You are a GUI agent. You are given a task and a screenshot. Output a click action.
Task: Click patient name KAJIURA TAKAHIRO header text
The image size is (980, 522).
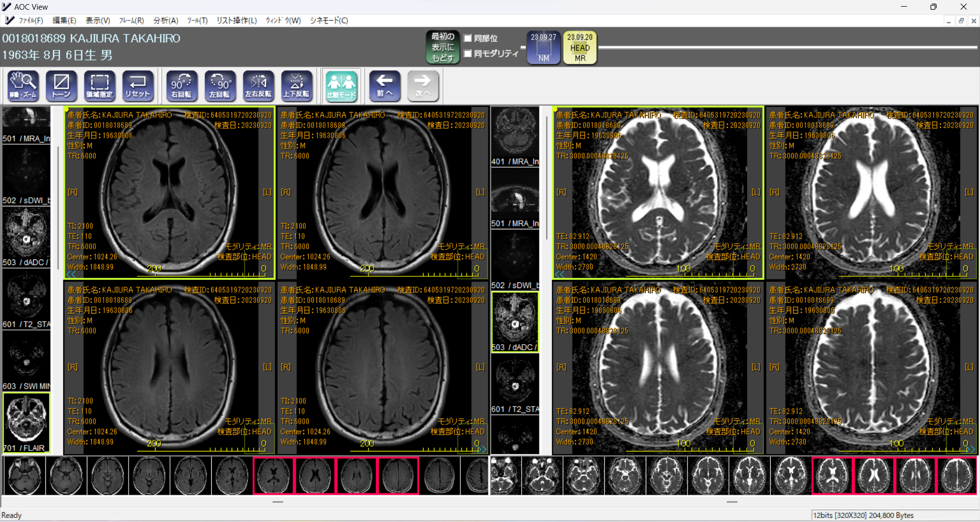(x=125, y=38)
